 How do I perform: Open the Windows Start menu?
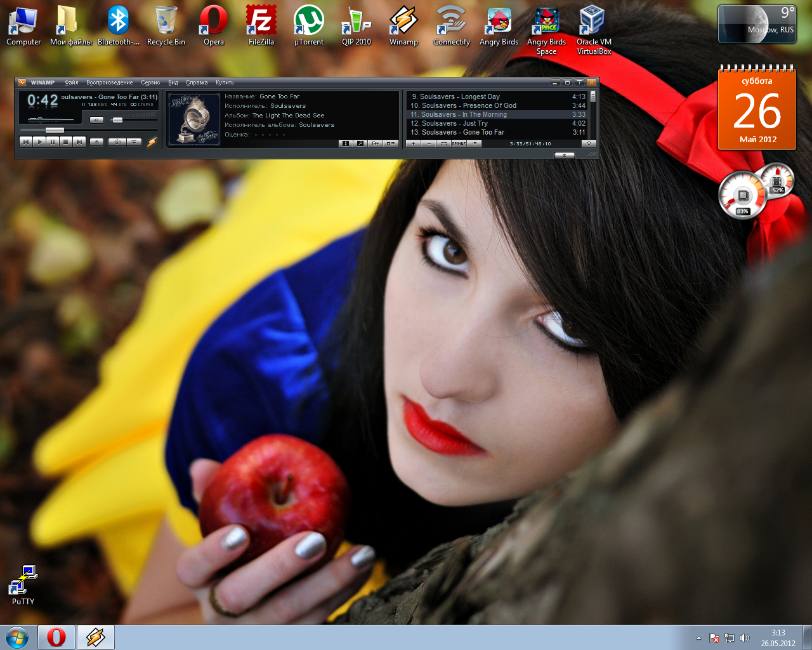(17, 637)
